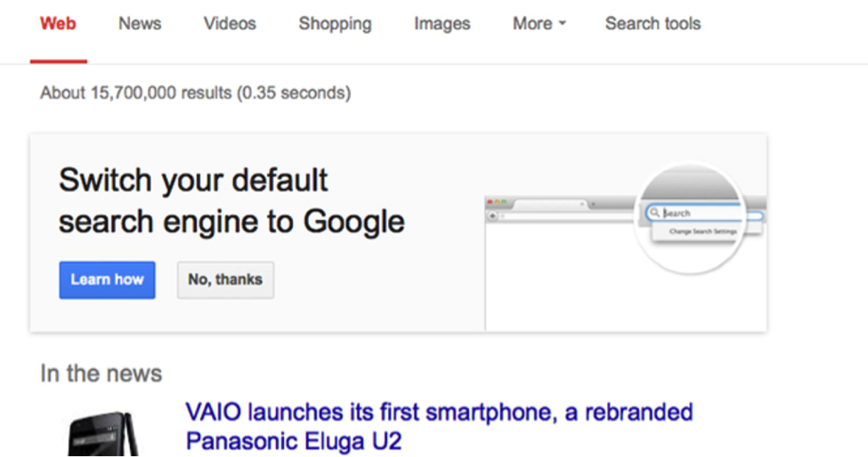Switch to the News tab
The height and width of the screenshot is (457, 868).
coord(140,24)
